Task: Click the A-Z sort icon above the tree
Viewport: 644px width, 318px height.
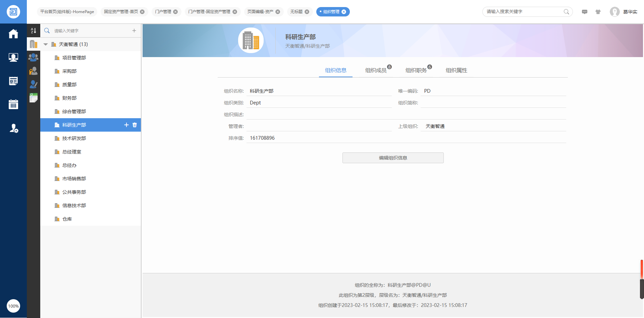Action: coord(33,31)
